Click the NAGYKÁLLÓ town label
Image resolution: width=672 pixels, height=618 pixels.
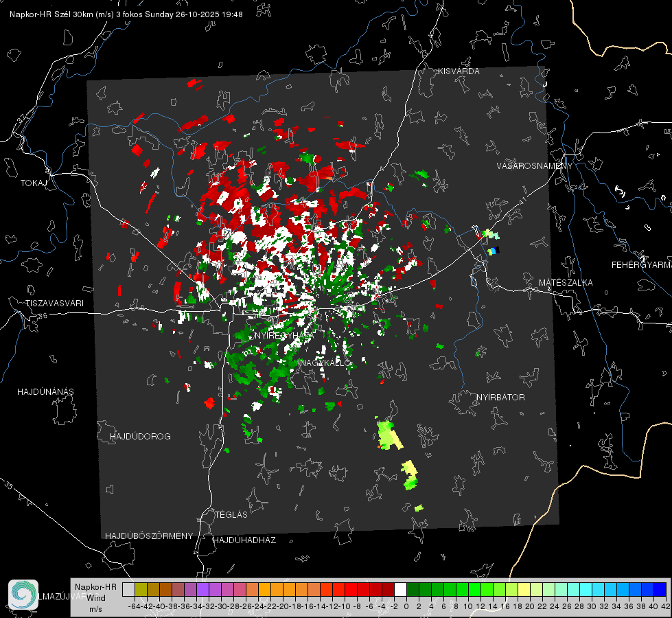click(x=325, y=363)
